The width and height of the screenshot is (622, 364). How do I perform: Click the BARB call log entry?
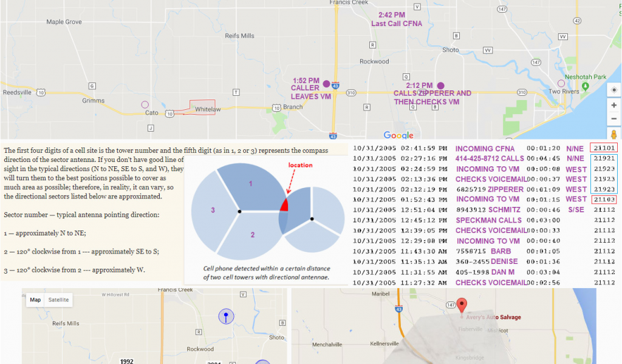coord(501,251)
